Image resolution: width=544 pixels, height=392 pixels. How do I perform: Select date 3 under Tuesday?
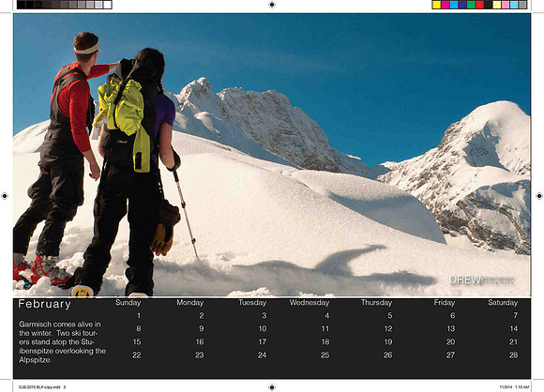[264, 315]
